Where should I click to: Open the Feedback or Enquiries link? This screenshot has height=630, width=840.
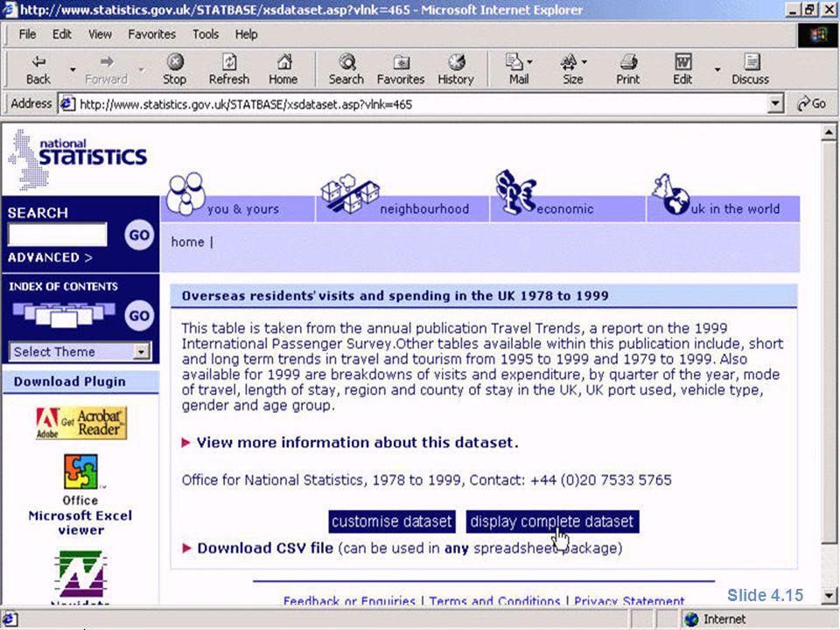(349, 601)
